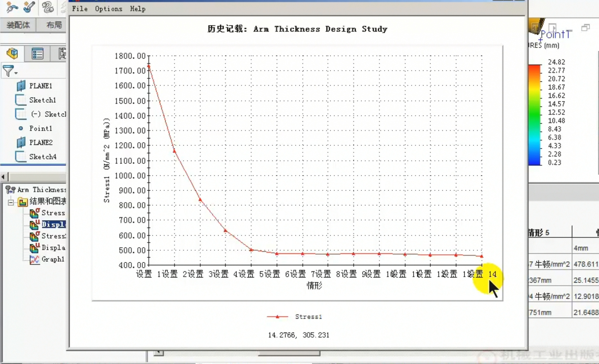Image resolution: width=599 pixels, height=364 pixels.
Task: Select the PLANE1 feature icon
Action: click(x=21, y=86)
